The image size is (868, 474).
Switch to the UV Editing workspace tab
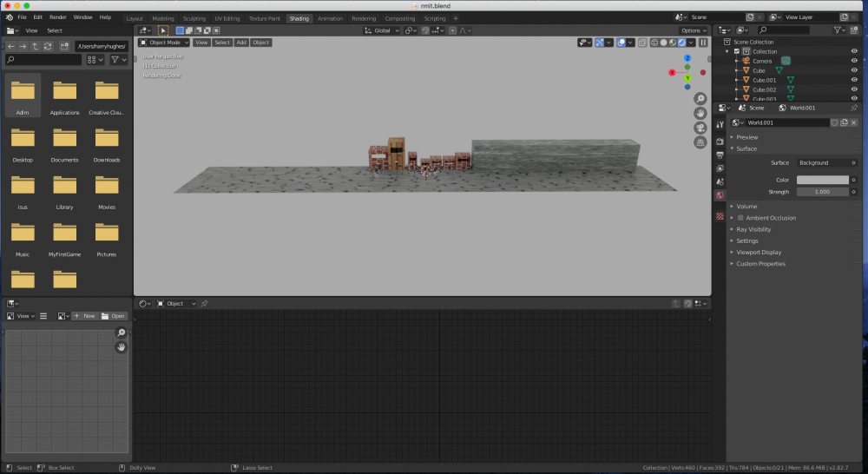tap(227, 18)
